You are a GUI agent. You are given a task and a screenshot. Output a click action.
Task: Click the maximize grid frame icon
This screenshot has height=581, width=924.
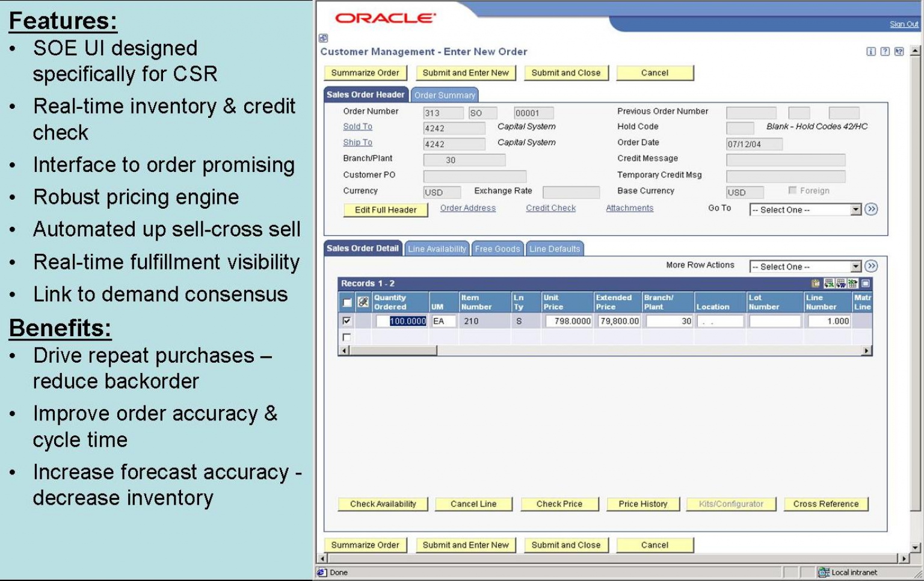coord(865,283)
